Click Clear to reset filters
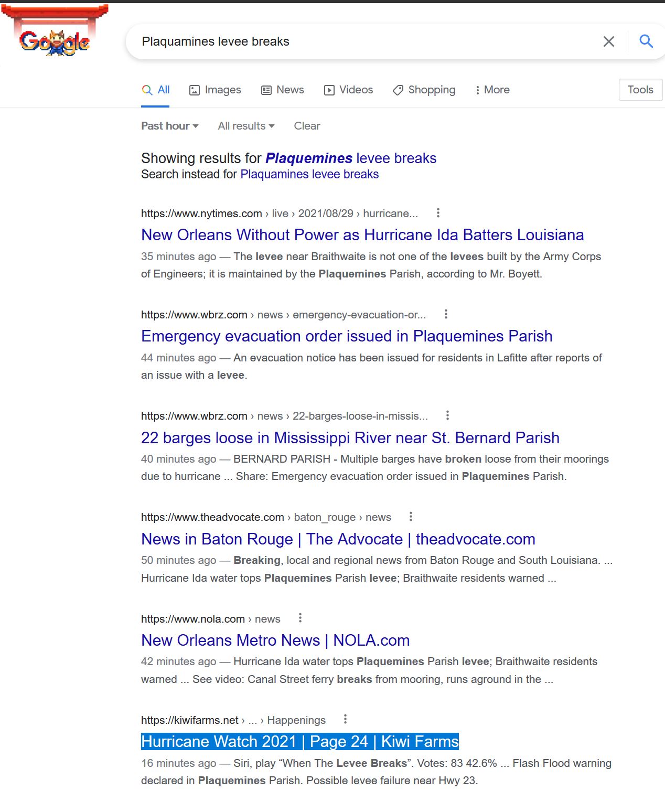 pyautogui.click(x=307, y=126)
